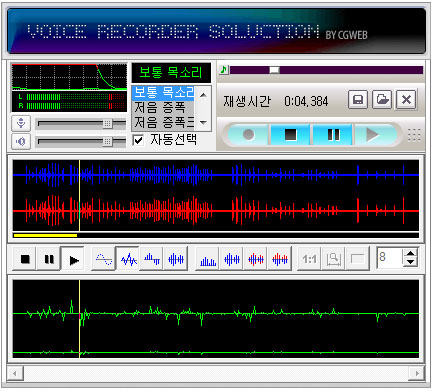Click the voice list down arrow
Screen dimensions: 434x391
(x=203, y=123)
